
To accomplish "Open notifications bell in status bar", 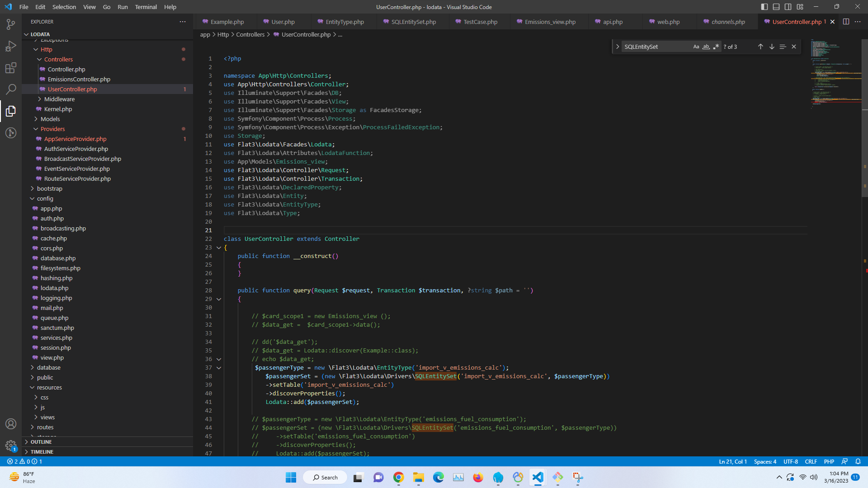I will (859, 461).
